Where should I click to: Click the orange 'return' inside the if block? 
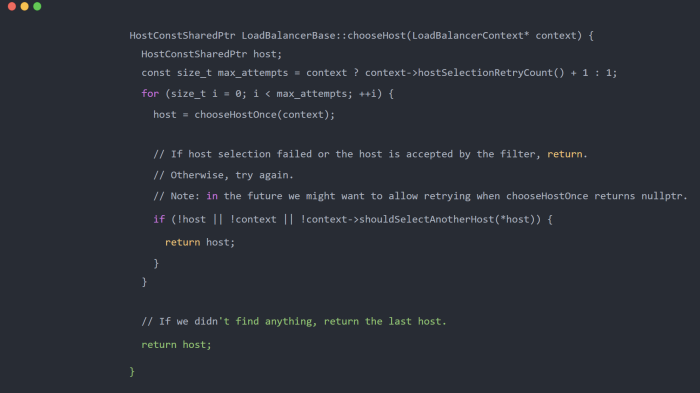point(183,242)
